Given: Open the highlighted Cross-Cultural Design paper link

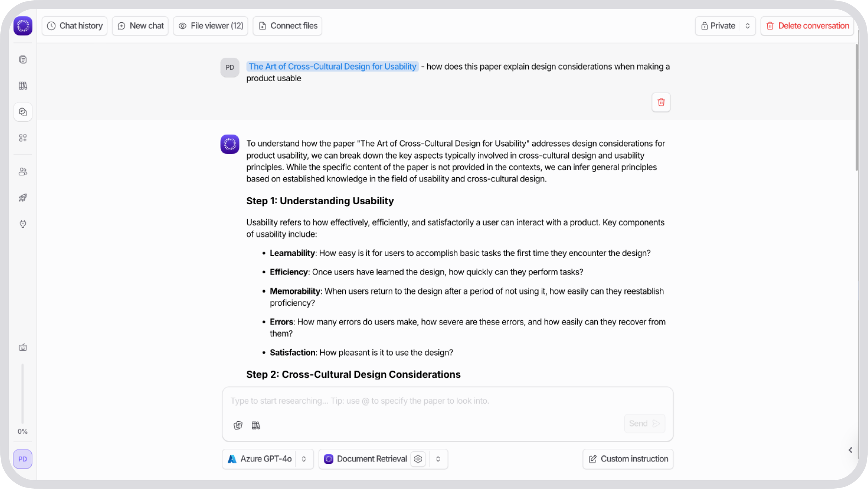Looking at the screenshot, I should (x=332, y=66).
